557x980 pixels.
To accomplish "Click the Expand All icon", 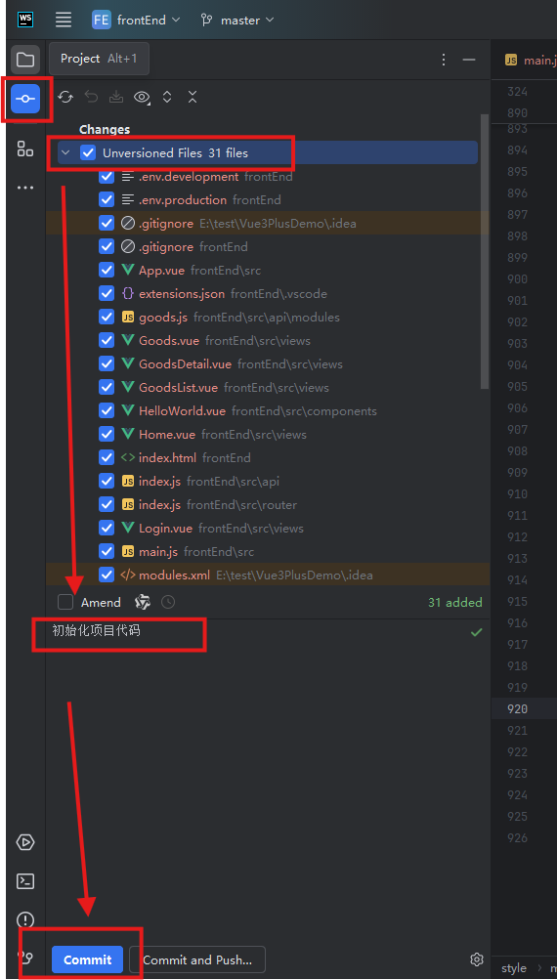I will [167, 97].
